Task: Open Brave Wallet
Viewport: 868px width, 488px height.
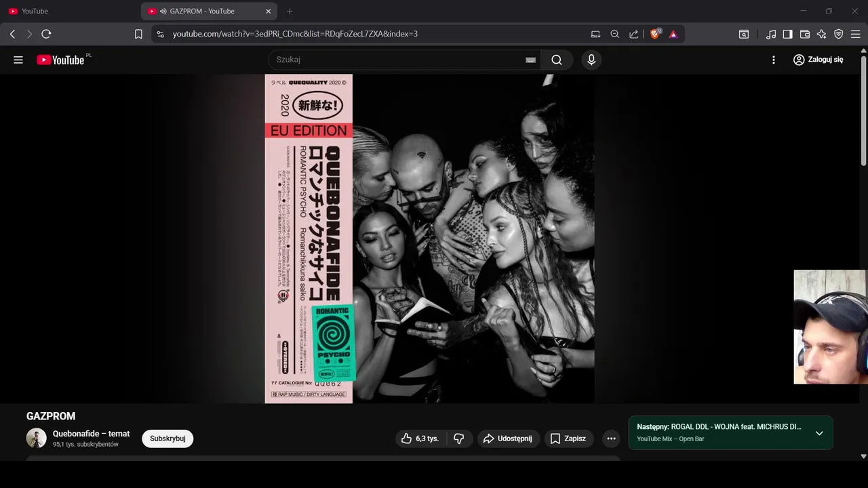Action: point(805,34)
